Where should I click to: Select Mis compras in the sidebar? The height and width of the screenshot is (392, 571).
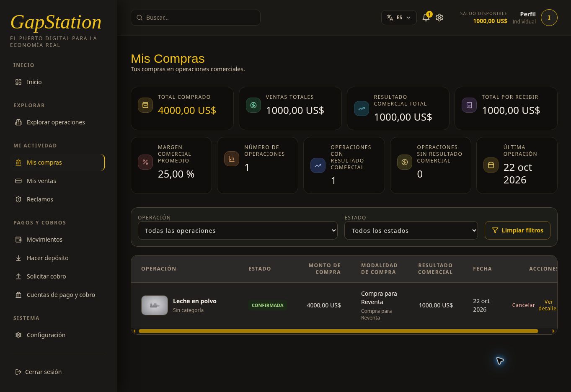(58, 162)
